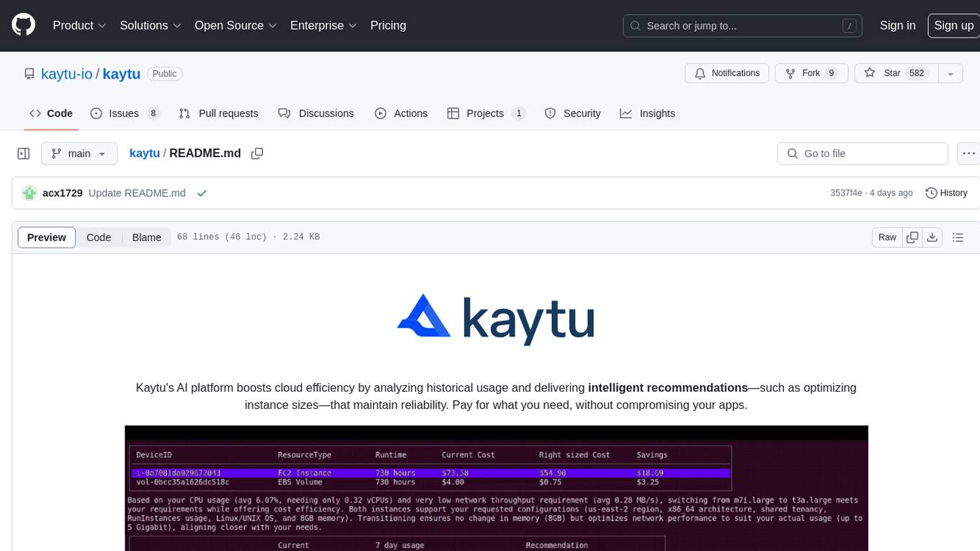Image resolution: width=980 pixels, height=551 pixels.
Task: Expand the Open Source menu
Action: tap(236, 25)
